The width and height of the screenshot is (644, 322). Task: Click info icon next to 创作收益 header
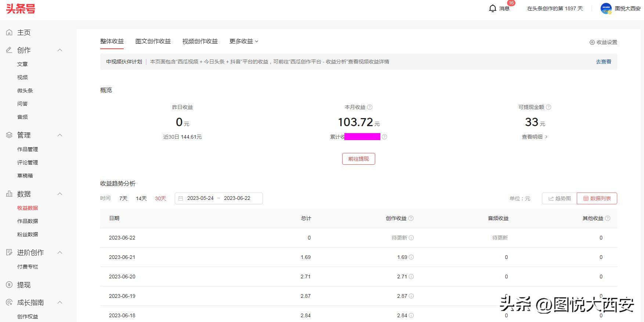pyautogui.click(x=411, y=218)
